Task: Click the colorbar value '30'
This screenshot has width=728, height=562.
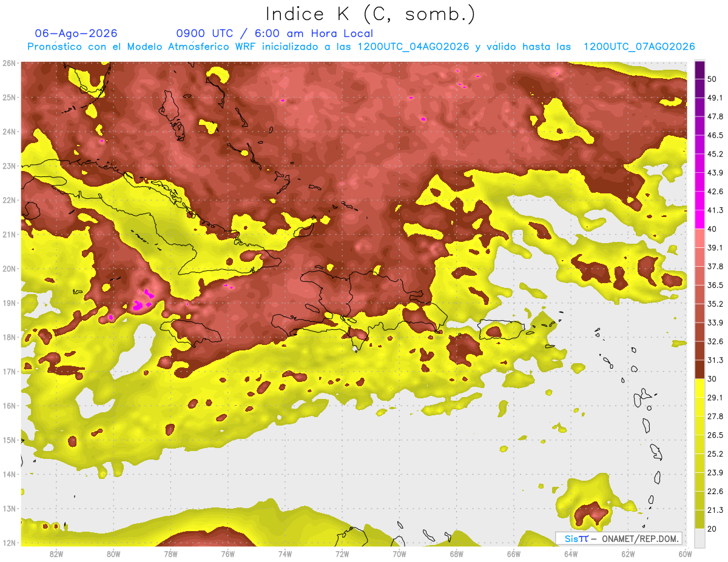Action: click(712, 379)
